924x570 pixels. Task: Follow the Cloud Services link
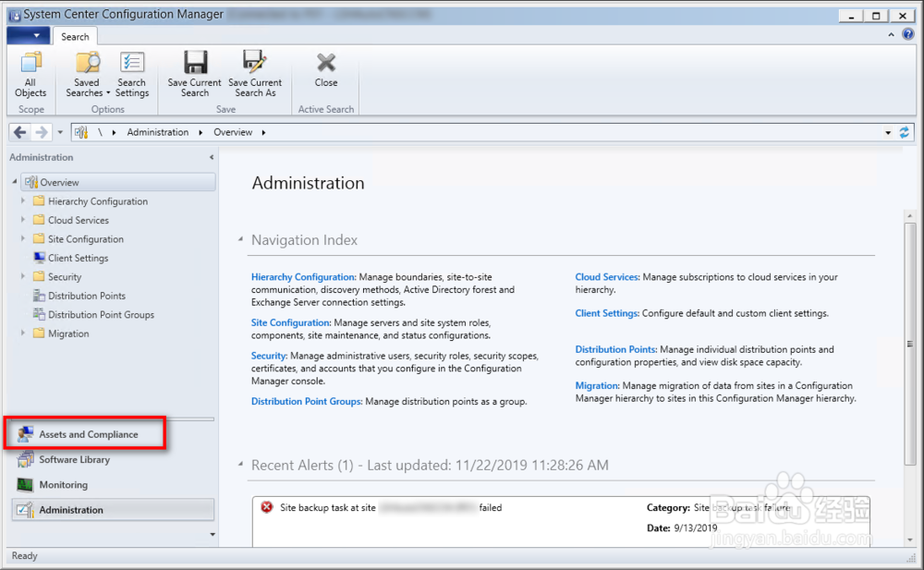(x=607, y=277)
